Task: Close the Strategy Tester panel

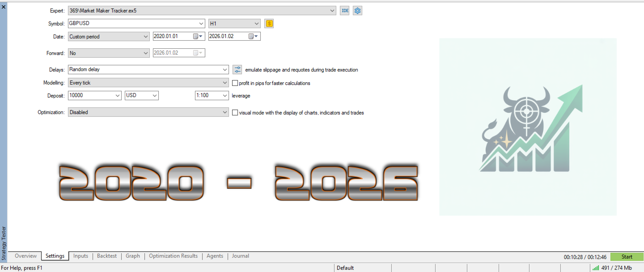Action: tap(4, 7)
